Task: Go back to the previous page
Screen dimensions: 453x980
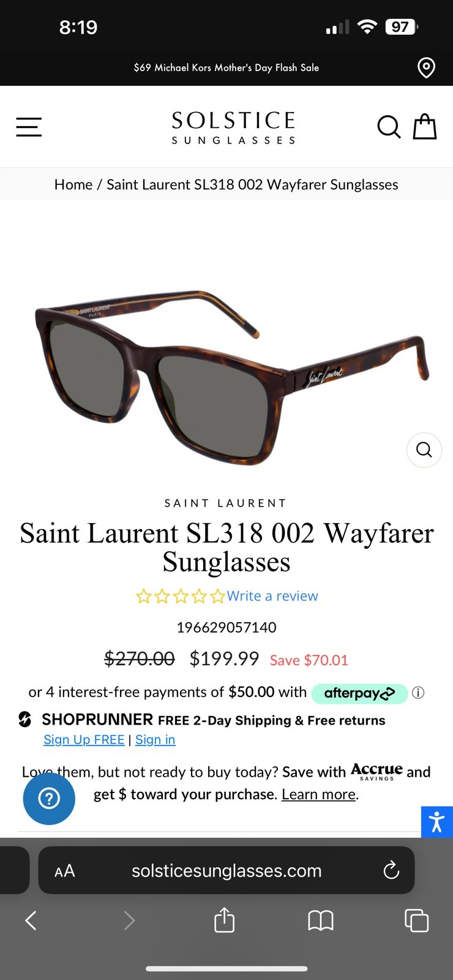Action: pos(31,921)
